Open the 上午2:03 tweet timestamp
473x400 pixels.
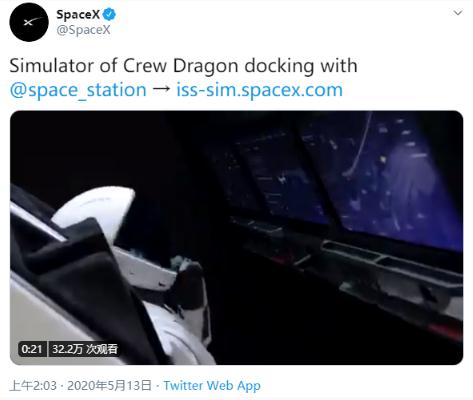33,386
